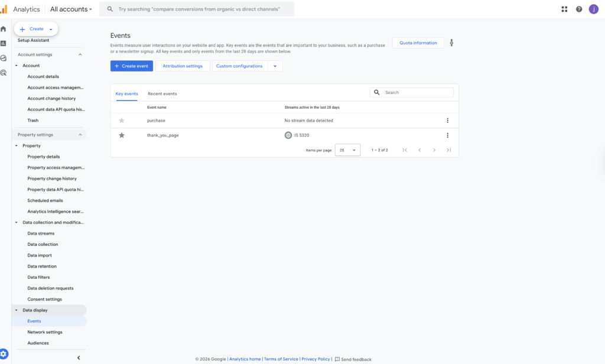The height and width of the screenshot is (364, 605).
Task: Select Data streams in the sidebar
Action: tap(41, 233)
